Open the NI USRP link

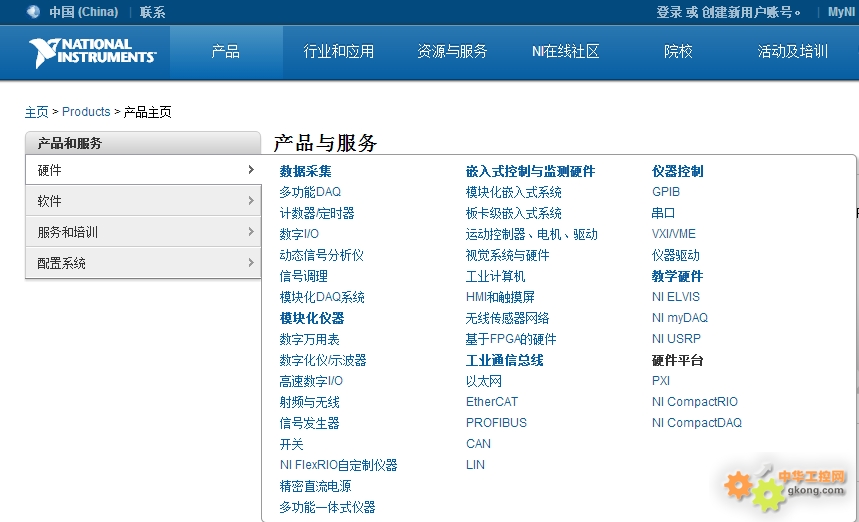pos(676,339)
